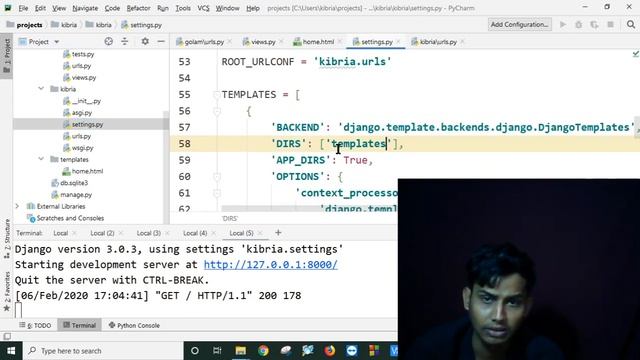Toggle the Favorites side tool tab
This screenshot has height=360, width=640.
[x=7, y=292]
